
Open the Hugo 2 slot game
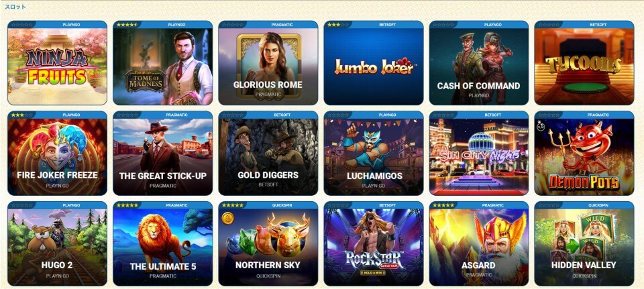[57, 243]
